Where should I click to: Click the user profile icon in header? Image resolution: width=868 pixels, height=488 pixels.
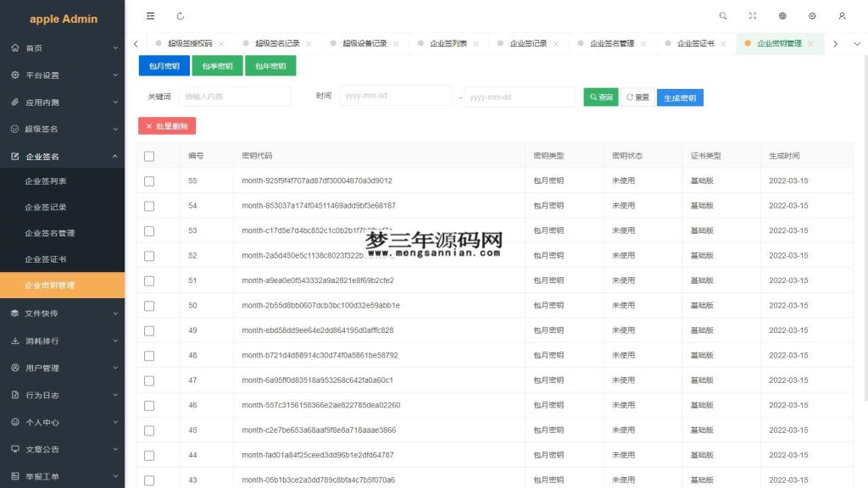click(x=842, y=15)
